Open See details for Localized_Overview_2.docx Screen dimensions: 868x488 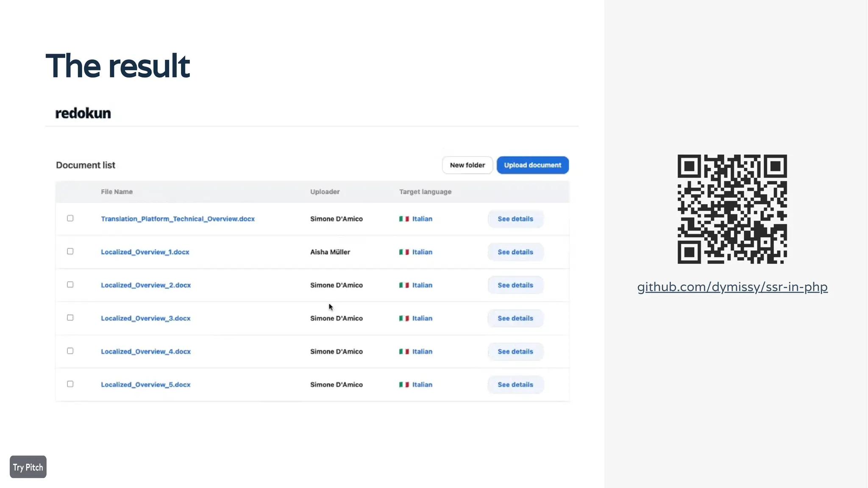coord(515,285)
